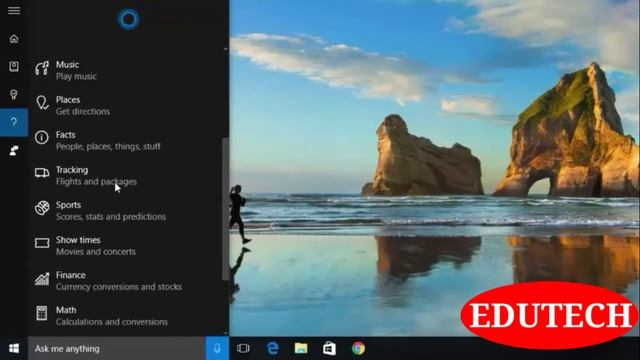Click the scrollbar up arrow
Screen dimensions: 640x360
(226, 49)
